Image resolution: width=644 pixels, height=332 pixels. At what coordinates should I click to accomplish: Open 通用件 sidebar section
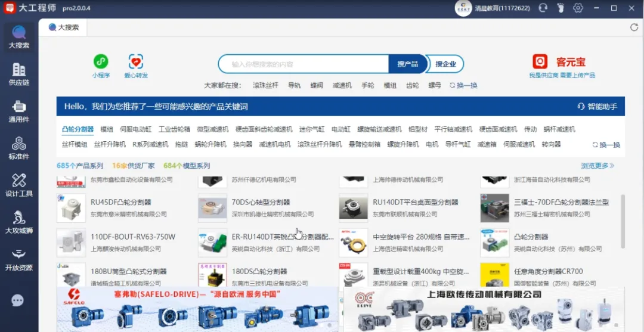[19, 111]
